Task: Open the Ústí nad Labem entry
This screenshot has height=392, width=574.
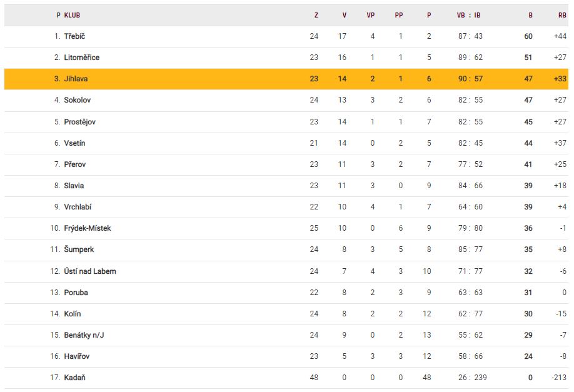Action: (89, 271)
